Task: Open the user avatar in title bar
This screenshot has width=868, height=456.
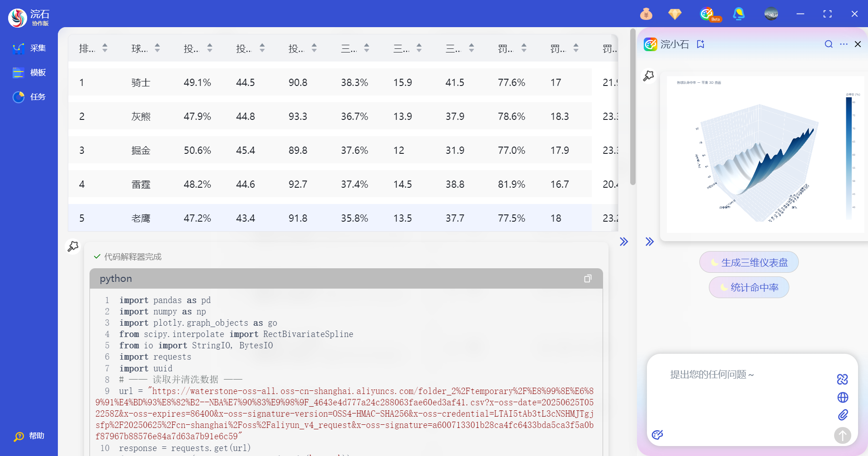Action: (771, 14)
